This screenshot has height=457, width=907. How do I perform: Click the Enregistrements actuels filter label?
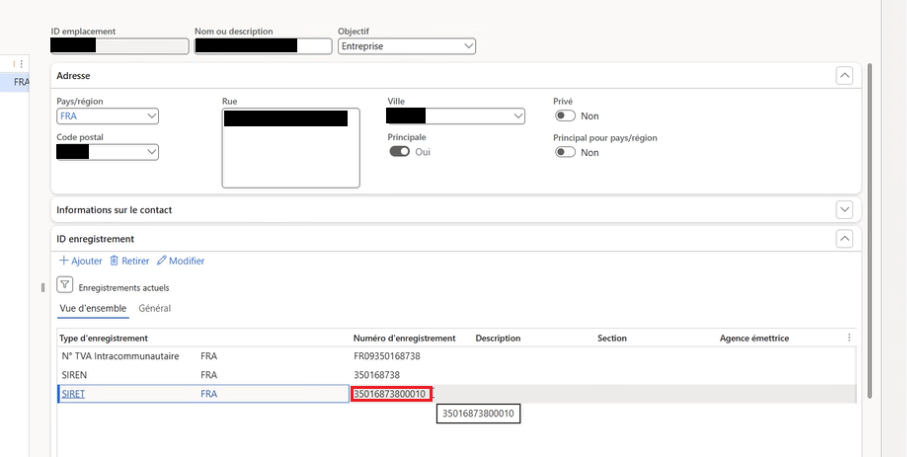tap(124, 288)
